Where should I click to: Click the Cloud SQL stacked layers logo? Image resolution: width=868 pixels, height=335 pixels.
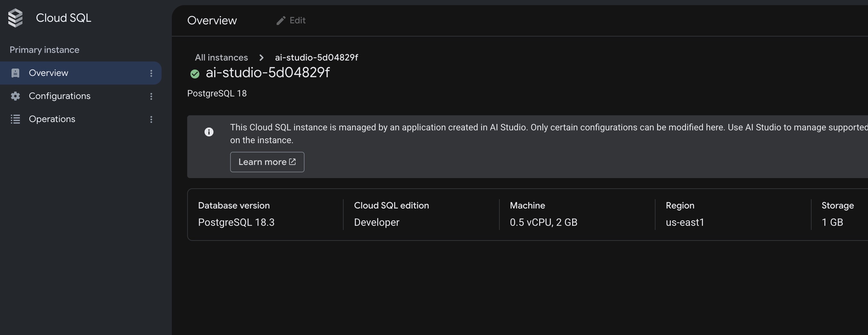pos(15,18)
